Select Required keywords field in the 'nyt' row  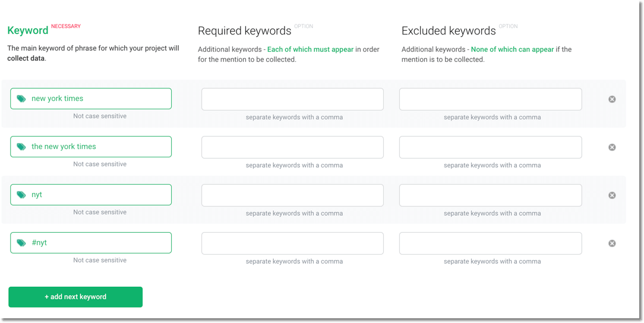tap(292, 195)
